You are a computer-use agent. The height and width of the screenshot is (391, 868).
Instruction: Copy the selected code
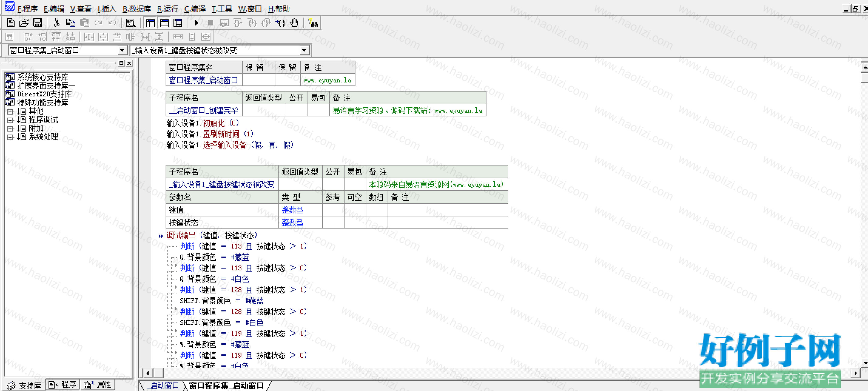(x=70, y=23)
